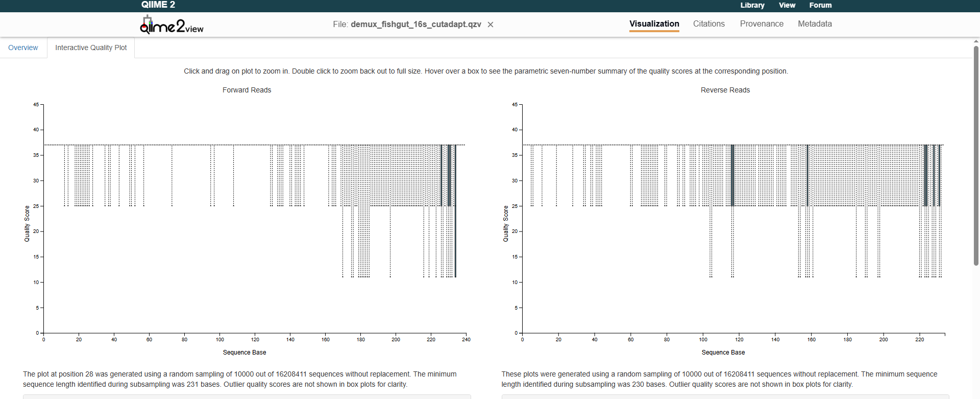Click the QIIME 2 View logo
This screenshot has width=980, height=399.
click(171, 25)
